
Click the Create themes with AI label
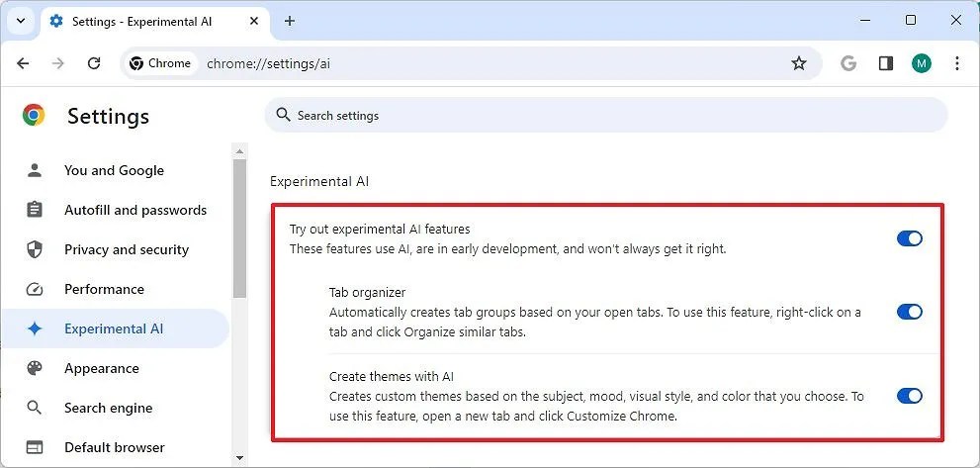392,377
